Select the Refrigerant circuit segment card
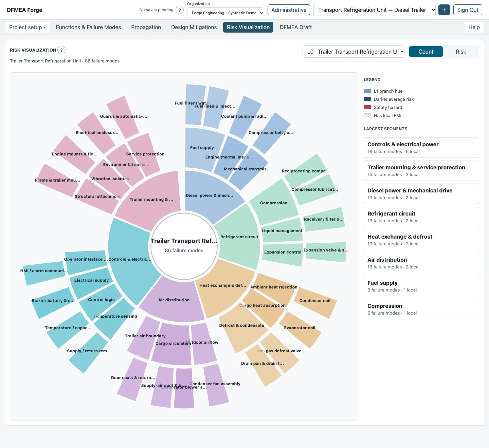Screen dimensions: 489x448 tap(421, 217)
